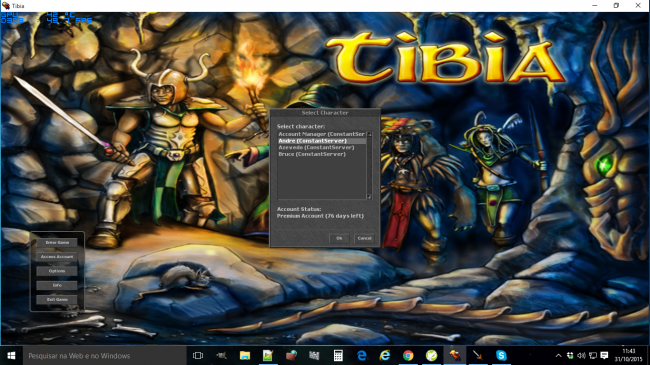The width and height of the screenshot is (650, 365).
Task: Click the character list scroll up arrow
Action: coord(369,134)
